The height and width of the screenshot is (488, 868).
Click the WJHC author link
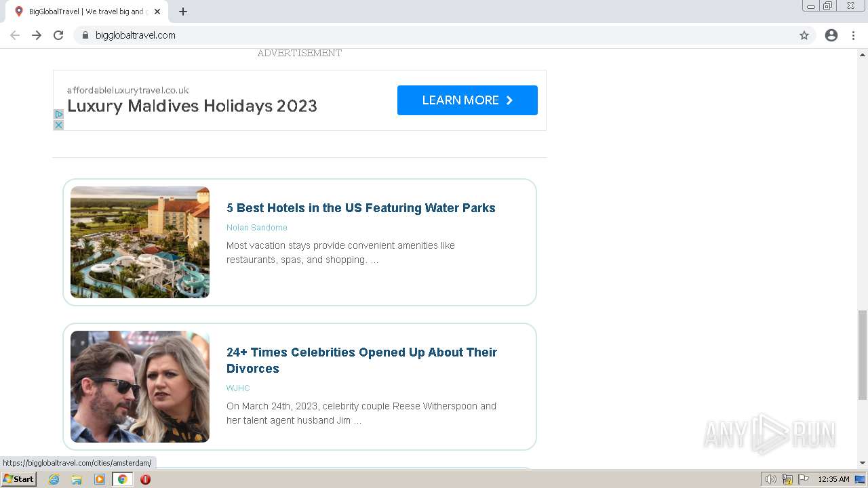[238, 388]
